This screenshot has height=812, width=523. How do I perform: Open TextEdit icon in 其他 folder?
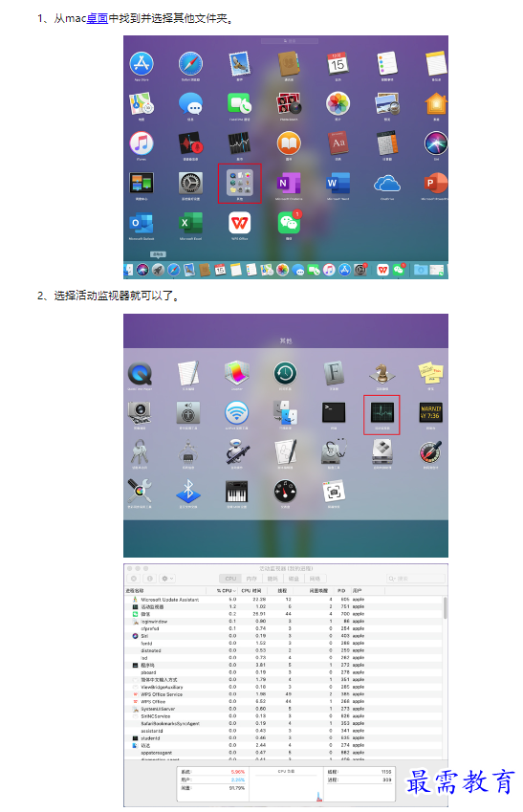coord(188,373)
